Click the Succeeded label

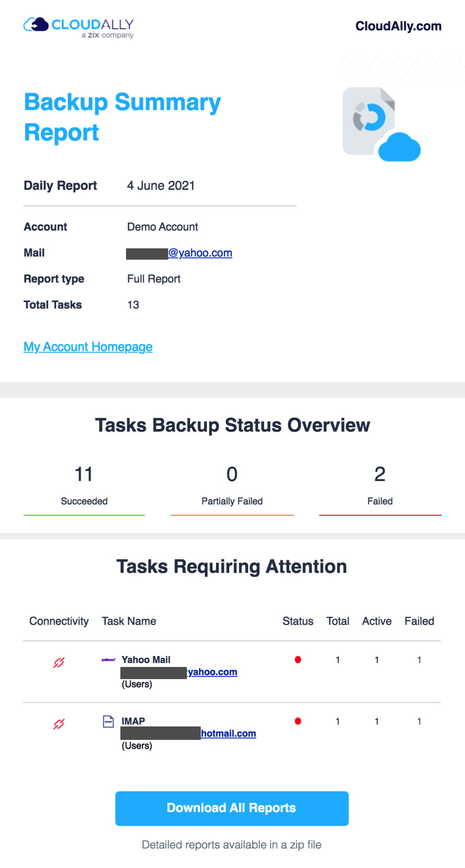(x=84, y=501)
